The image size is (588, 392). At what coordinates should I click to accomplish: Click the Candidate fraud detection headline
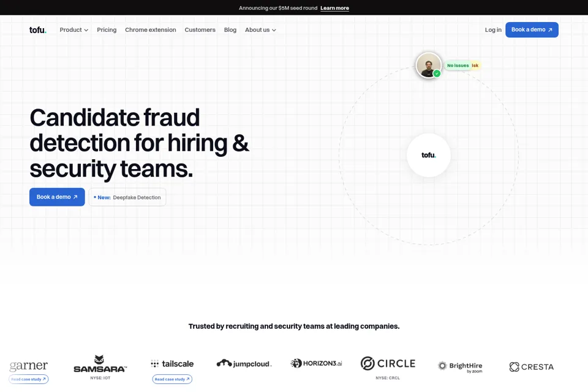(x=139, y=143)
